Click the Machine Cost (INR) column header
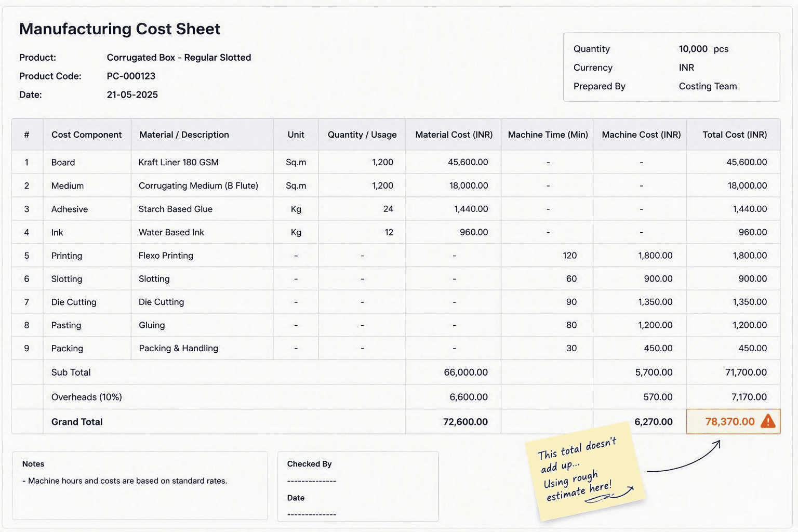798x532 pixels. click(x=641, y=135)
